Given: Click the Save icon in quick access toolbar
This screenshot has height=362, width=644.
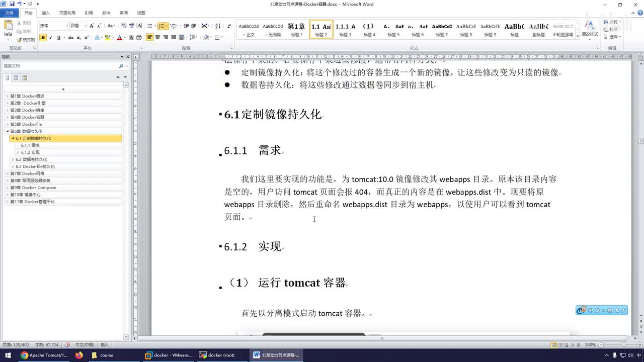Looking at the screenshot, I should pos(11,4).
